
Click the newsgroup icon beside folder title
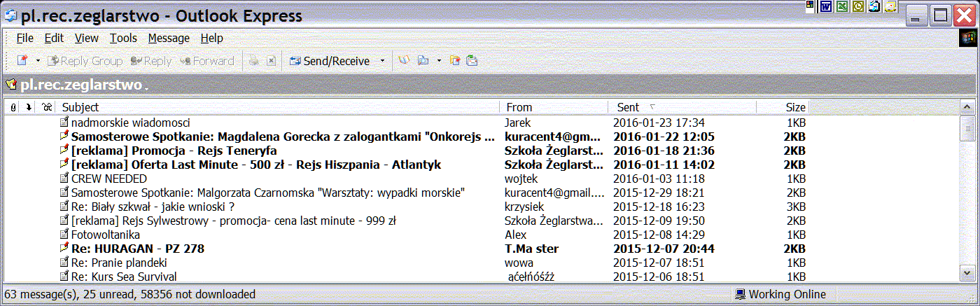coord(11,85)
